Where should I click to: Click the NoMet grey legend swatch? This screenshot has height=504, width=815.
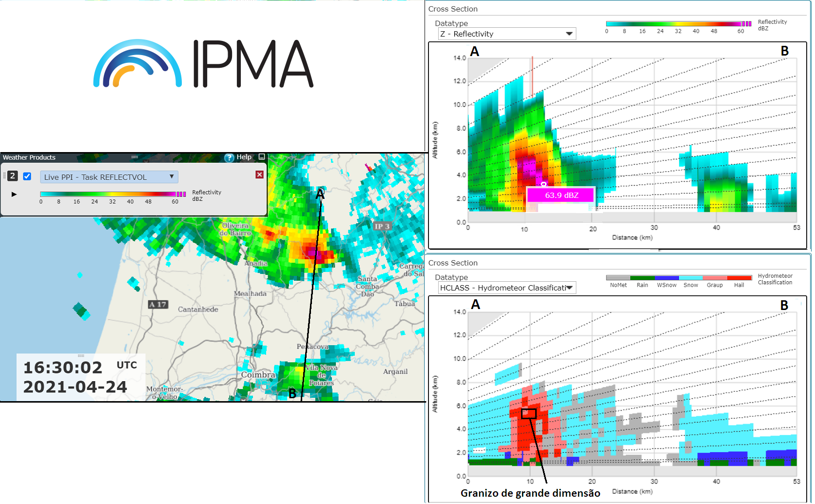pos(618,278)
